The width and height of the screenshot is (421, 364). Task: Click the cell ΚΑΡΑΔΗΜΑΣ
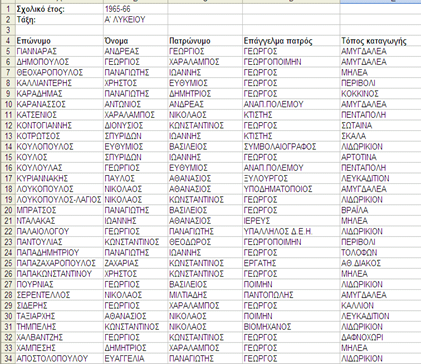click(x=59, y=94)
